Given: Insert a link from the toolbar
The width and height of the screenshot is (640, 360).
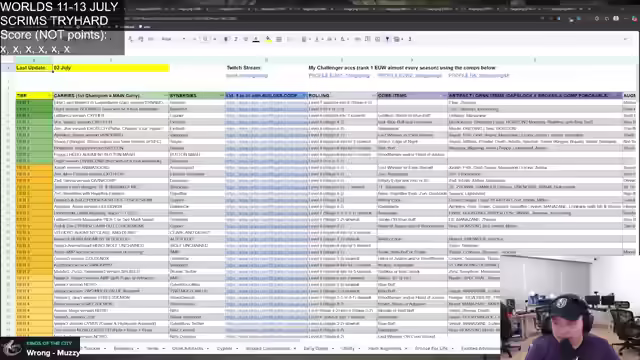Looking at the screenshot, I should pyautogui.click(x=358, y=39).
